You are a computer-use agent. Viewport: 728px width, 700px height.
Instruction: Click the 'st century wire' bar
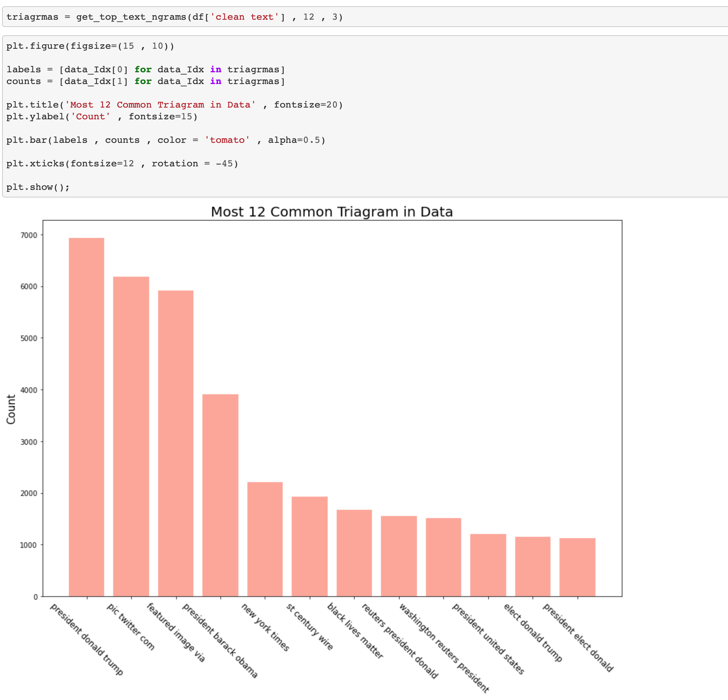309,546
